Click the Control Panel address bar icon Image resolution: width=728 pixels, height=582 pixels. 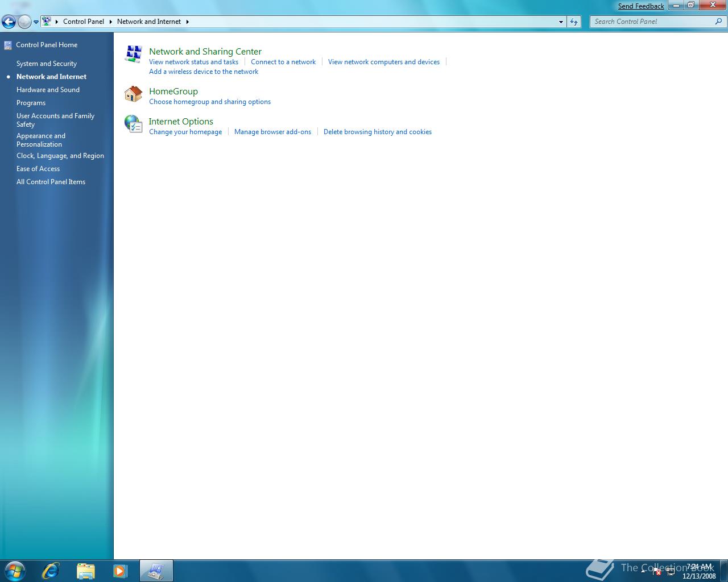[x=47, y=22]
